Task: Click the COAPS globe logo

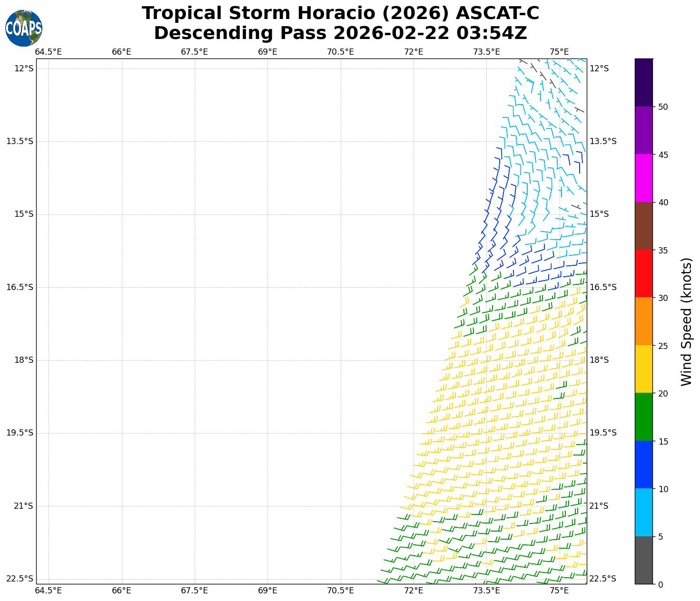Action: [24, 29]
